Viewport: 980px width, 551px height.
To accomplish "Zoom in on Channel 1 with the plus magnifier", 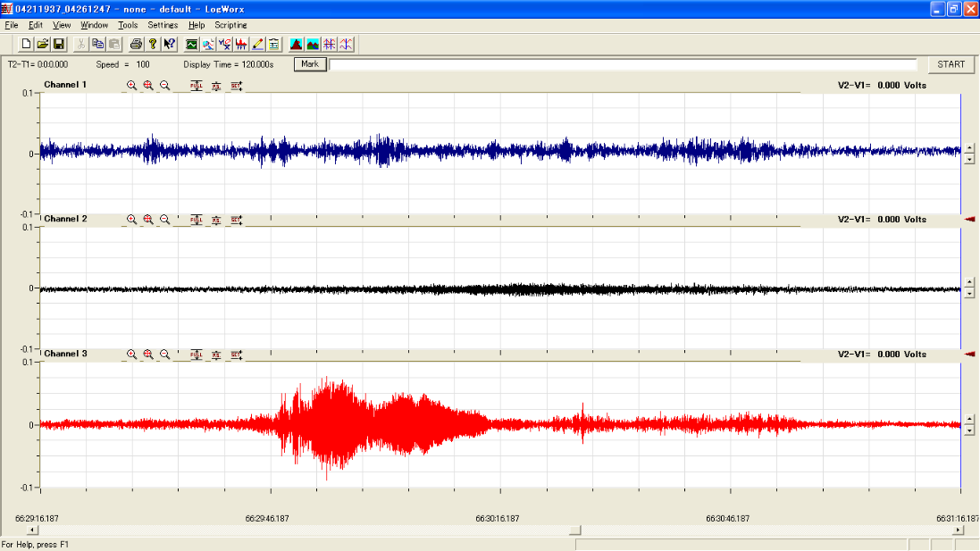I will [x=131, y=86].
